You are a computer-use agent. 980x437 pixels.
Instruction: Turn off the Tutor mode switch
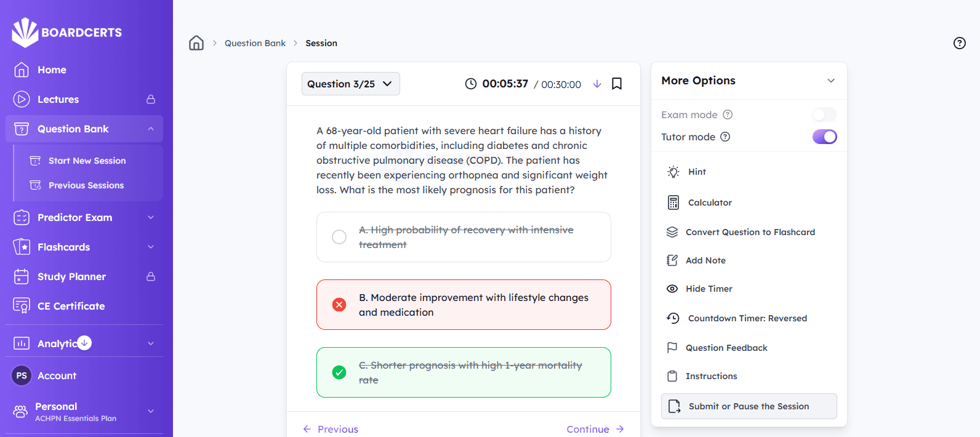[x=825, y=137]
